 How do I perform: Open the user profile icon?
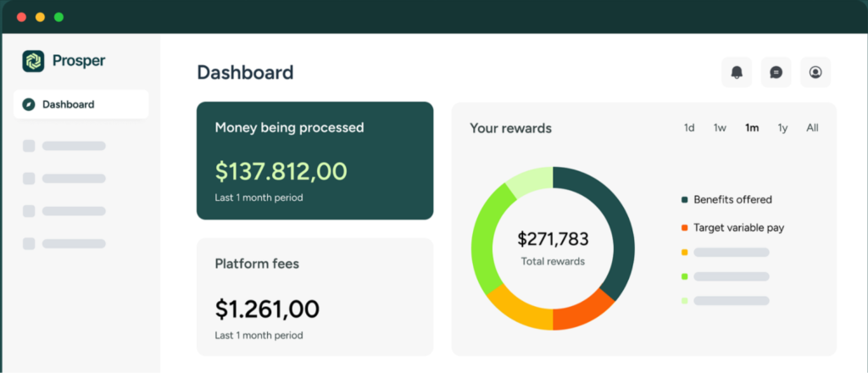coord(815,72)
